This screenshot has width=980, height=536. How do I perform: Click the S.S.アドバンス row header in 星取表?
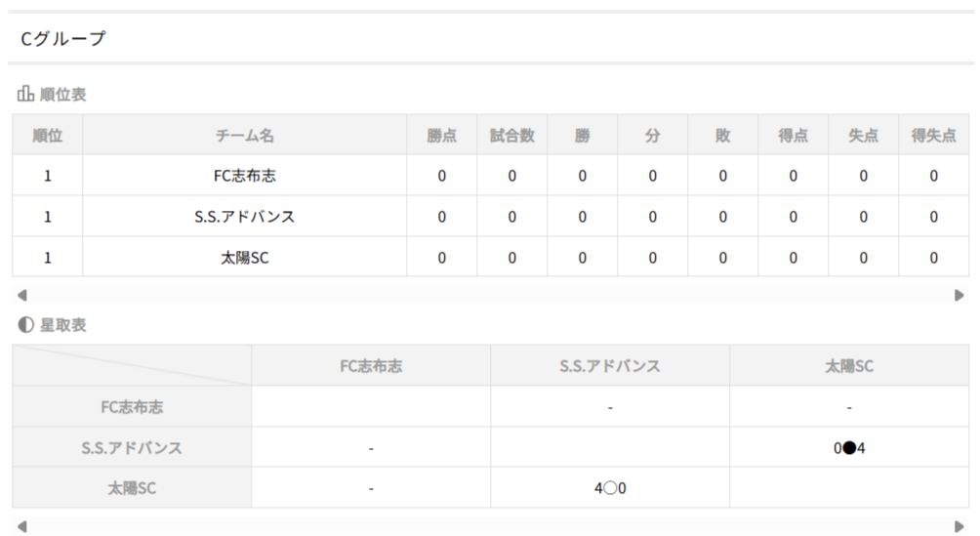(132, 448)
